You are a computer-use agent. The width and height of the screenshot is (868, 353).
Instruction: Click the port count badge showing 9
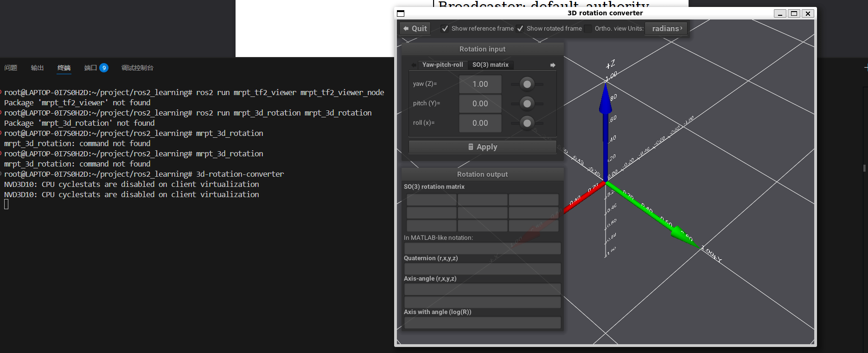(x=104, y=68)
